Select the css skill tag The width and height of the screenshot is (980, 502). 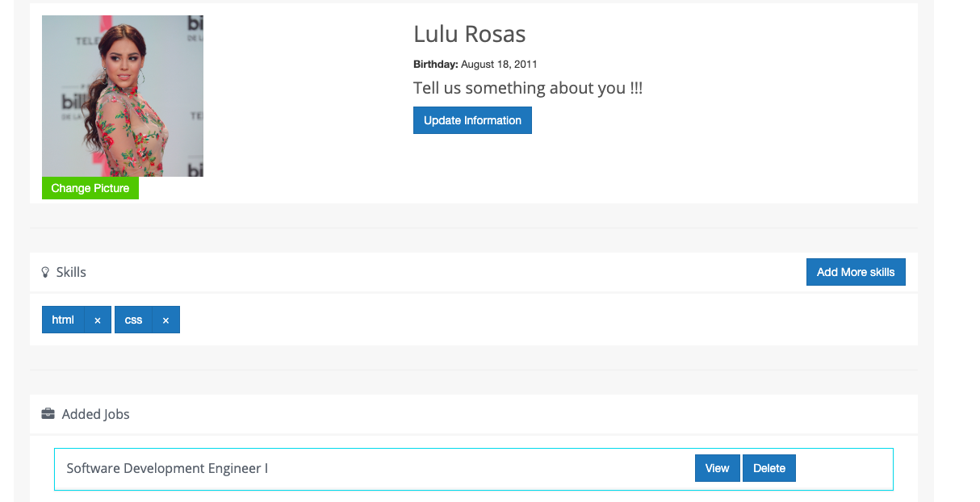tap(133, 320)
